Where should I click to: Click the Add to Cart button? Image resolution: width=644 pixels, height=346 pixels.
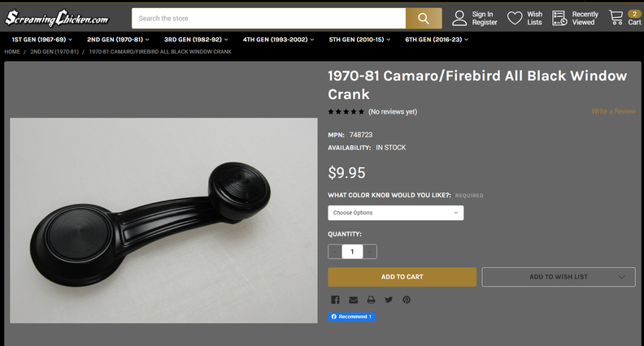(x=402, y=277)
